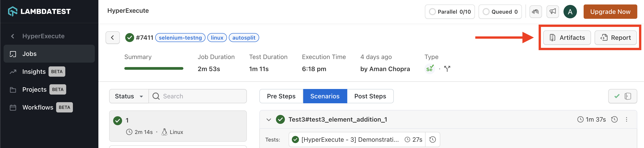Click the LambdaTest logo icon
644x148 pixels.
[x=13, y=11]
